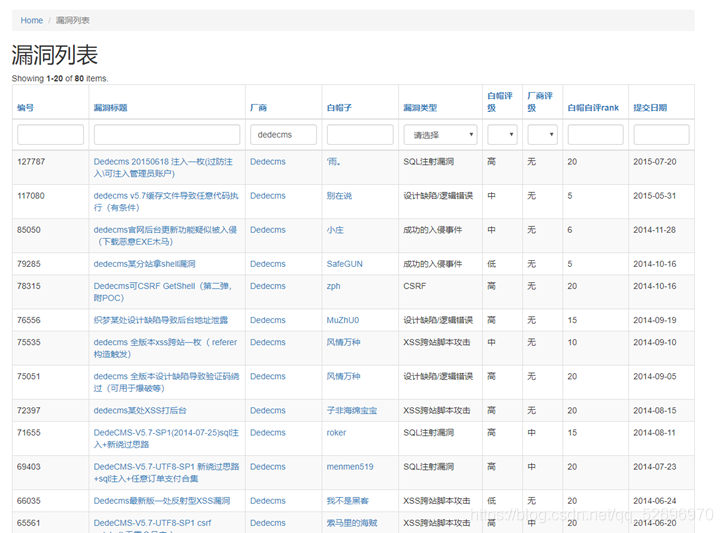Focus the 提交日期 filter input field
The width and height of the screenshot is (723, 533).
click(661, 135)
